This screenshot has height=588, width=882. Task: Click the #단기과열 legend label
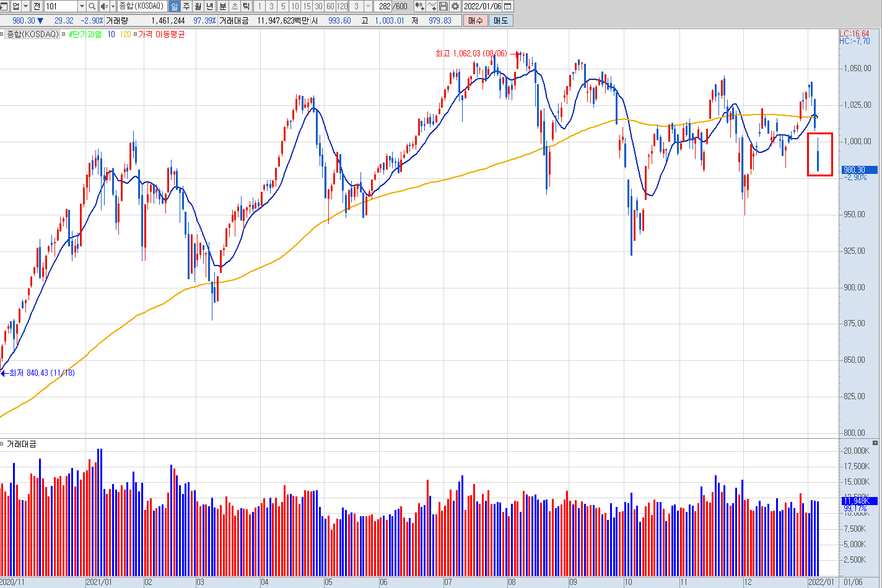pyautogui.click(x=85, y=34)
